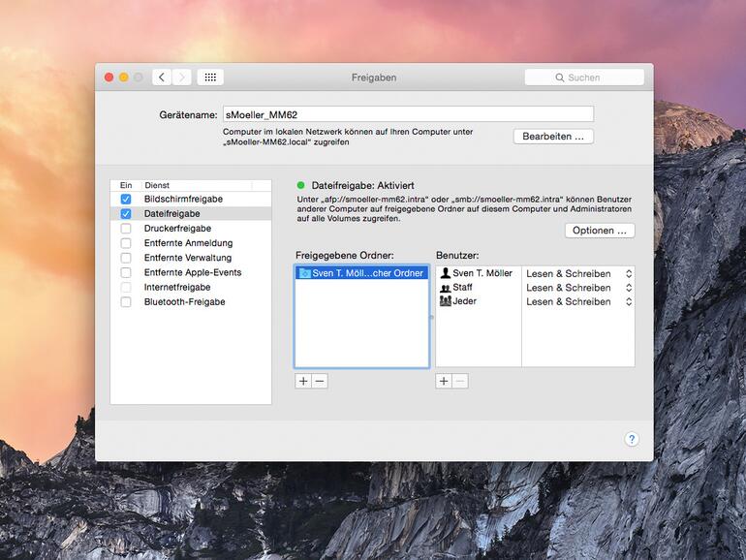746x560 pixels.
Task: Click the Bearbeiten … button
Action: coord(553,137)
